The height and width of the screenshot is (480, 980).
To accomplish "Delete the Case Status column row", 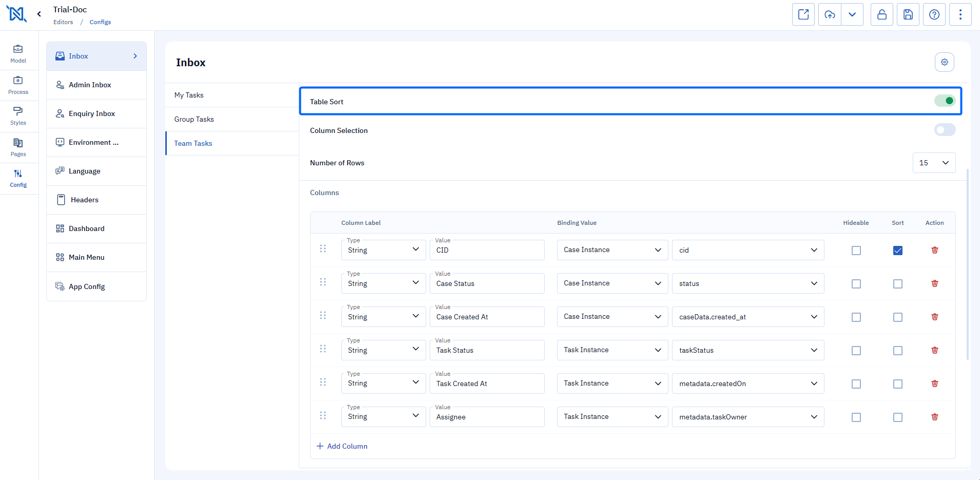I will point(934,283).
